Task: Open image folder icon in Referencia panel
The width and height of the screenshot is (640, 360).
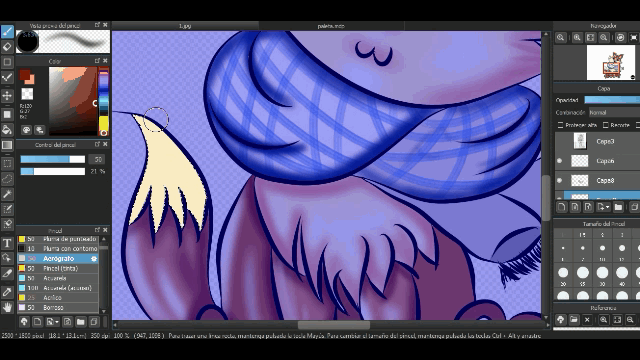Action: click(574, 320)
